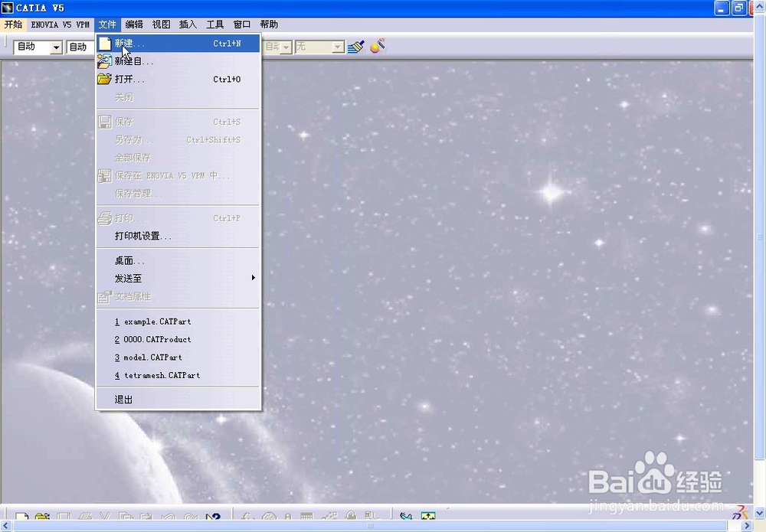Image resolution: width=766 pixels, height=532 pixels.
Task: Click the restore window button
Action: coord(739,8)
